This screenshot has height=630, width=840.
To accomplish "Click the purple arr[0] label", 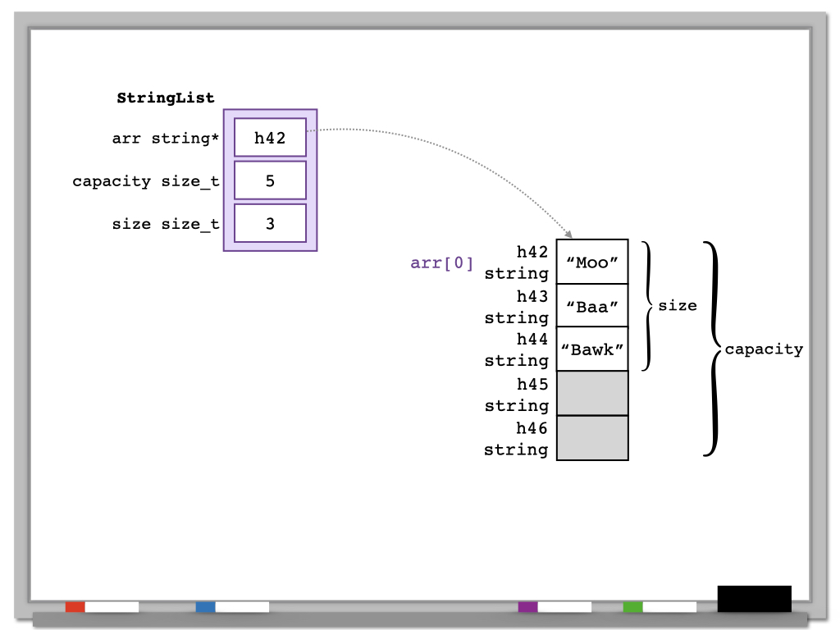I will coord(442,263).
